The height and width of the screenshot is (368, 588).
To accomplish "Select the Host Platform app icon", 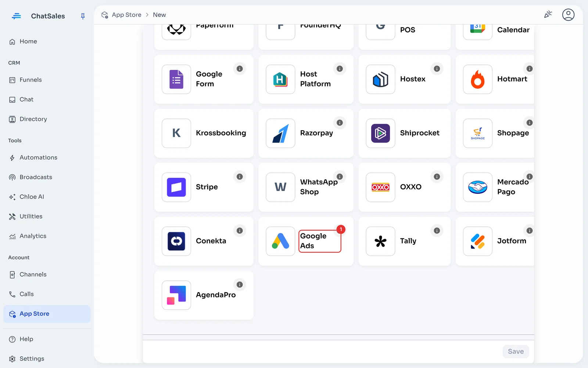I will tap(280, 79).
